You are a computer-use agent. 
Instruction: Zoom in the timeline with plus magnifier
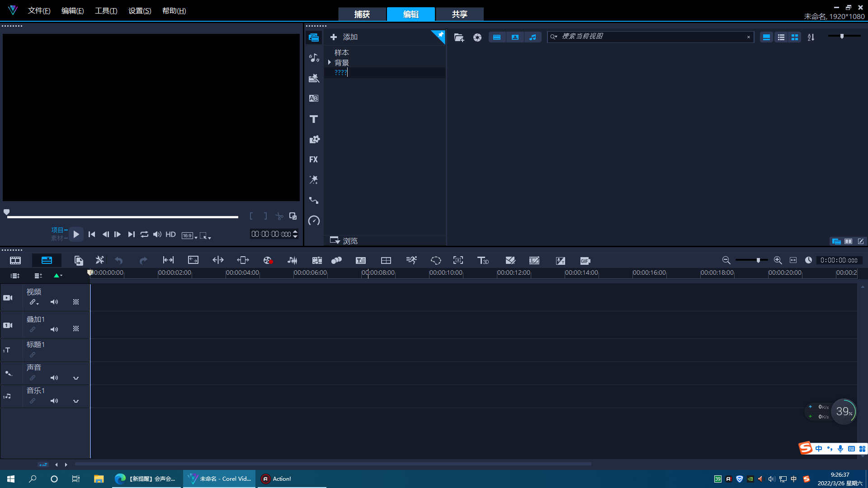(778, 260)
